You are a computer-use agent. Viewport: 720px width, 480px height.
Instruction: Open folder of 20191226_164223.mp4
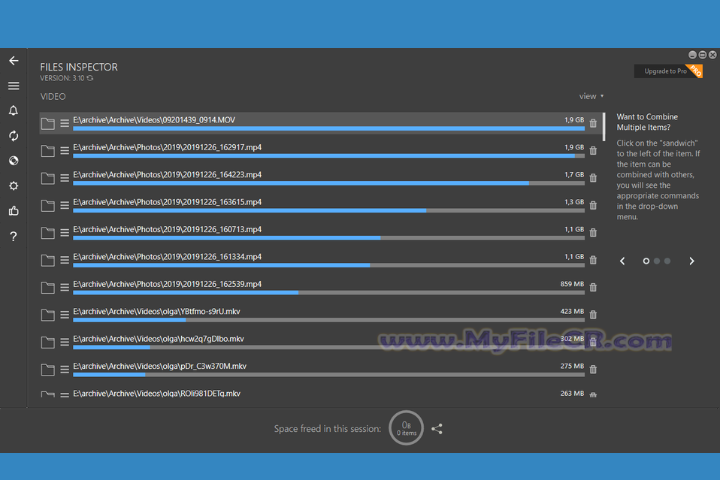pos(48,178)
